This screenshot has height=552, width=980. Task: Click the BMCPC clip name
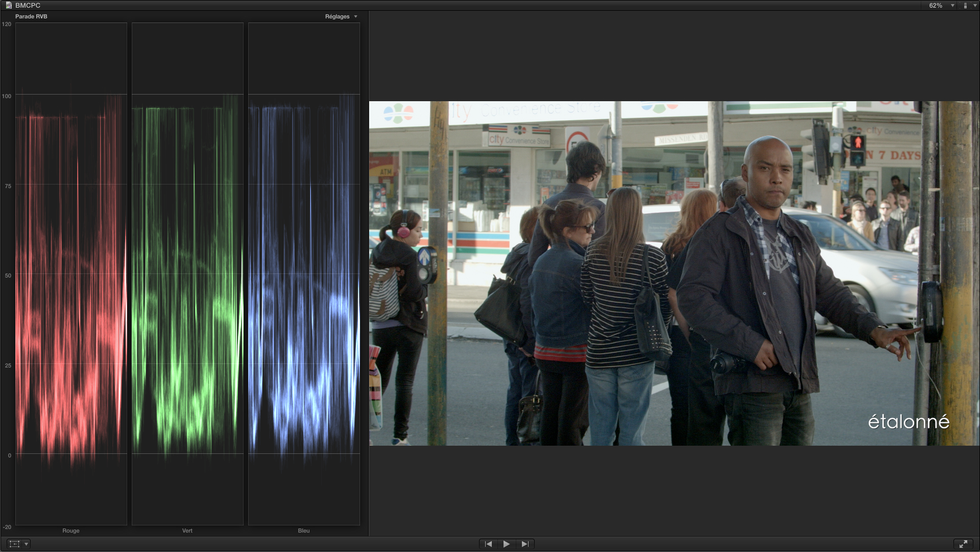tap(28, 5)
